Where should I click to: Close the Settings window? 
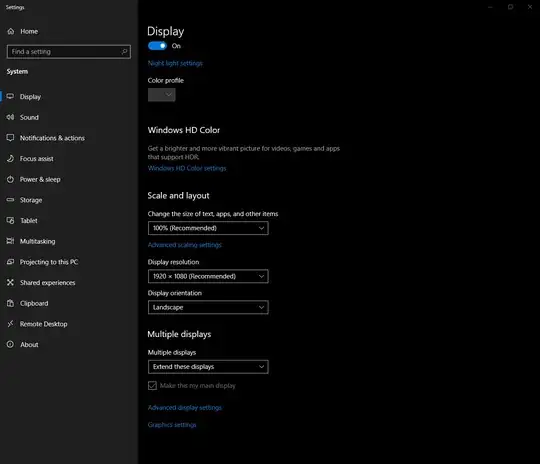click(530, 7)
